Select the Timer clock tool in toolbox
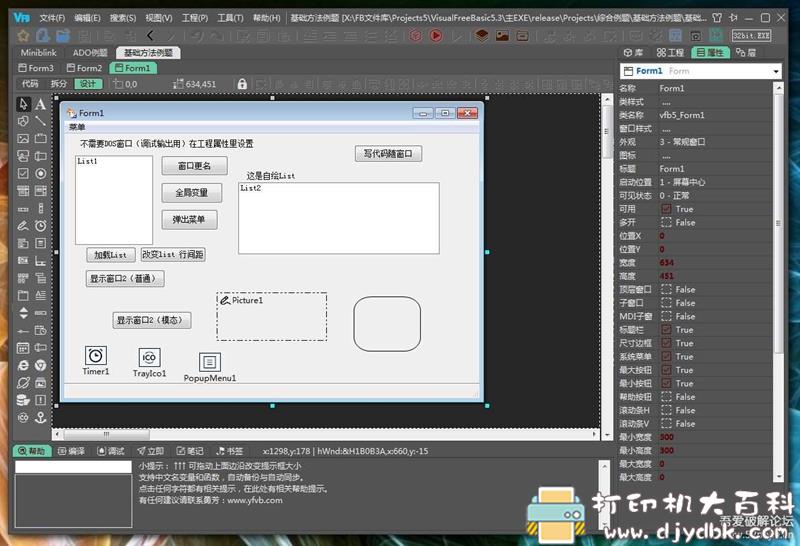The image size is (800, 546). coord(40,226)
